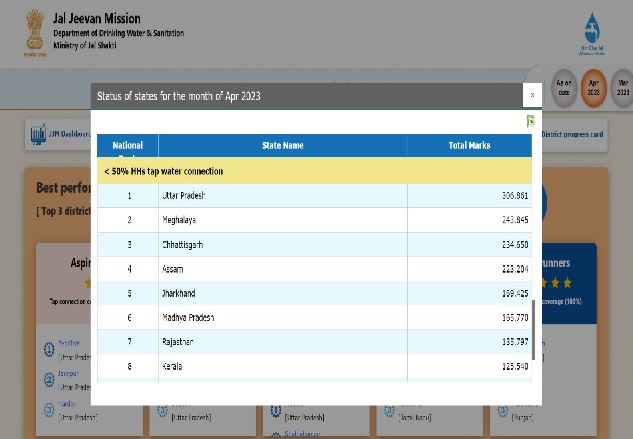The image size is (633, 439).
Task: Click the third district icon in Aspirants card
Action: (49, 410)
